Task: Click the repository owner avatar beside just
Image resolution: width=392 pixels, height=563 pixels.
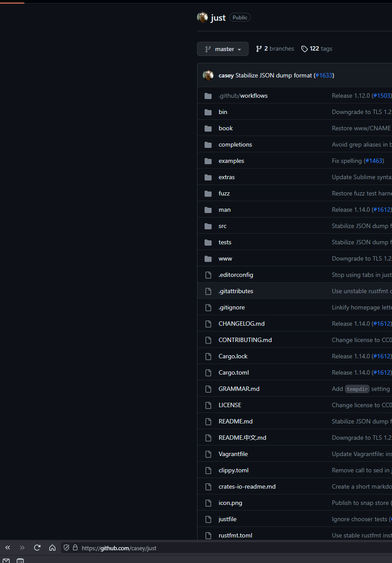Action: pyautogui.click(x=202, y=18)
